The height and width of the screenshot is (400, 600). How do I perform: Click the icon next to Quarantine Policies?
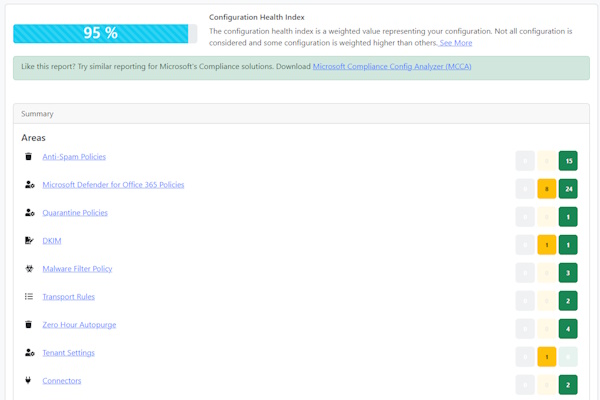(30, 213)
